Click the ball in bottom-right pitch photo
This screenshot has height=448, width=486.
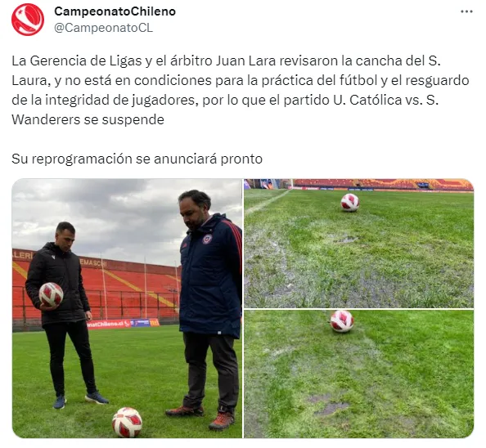coord(342,321)
